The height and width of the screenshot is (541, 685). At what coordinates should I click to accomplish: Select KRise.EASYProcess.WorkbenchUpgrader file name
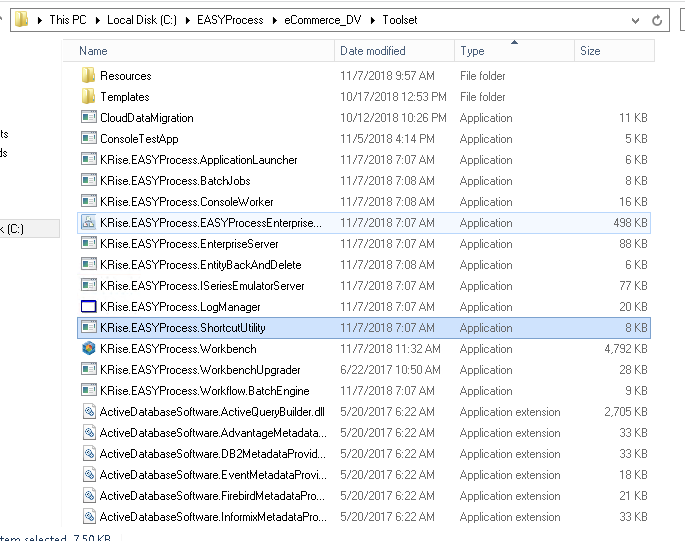200,370
